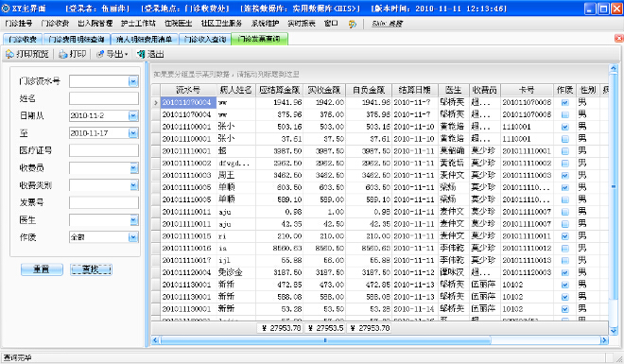Screen dimensions: 624x364
Task: Toggle 作废 checkbox for 201011110016 row
Action: pyautogui.click(x=564, y=249)
